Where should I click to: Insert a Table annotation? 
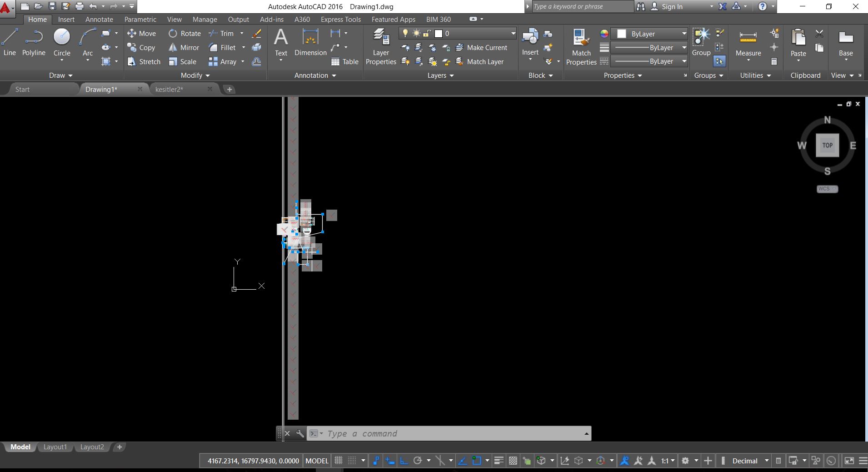345,62
